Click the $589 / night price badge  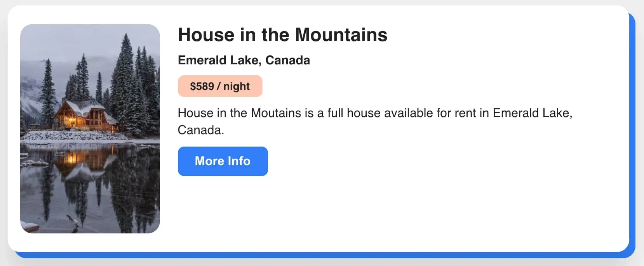pos(220,86)
